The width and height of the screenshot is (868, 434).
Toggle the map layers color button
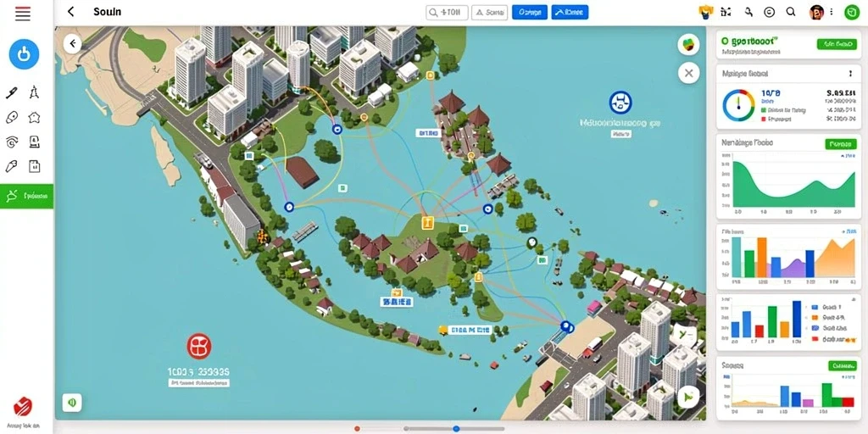(x=688, y=44)
